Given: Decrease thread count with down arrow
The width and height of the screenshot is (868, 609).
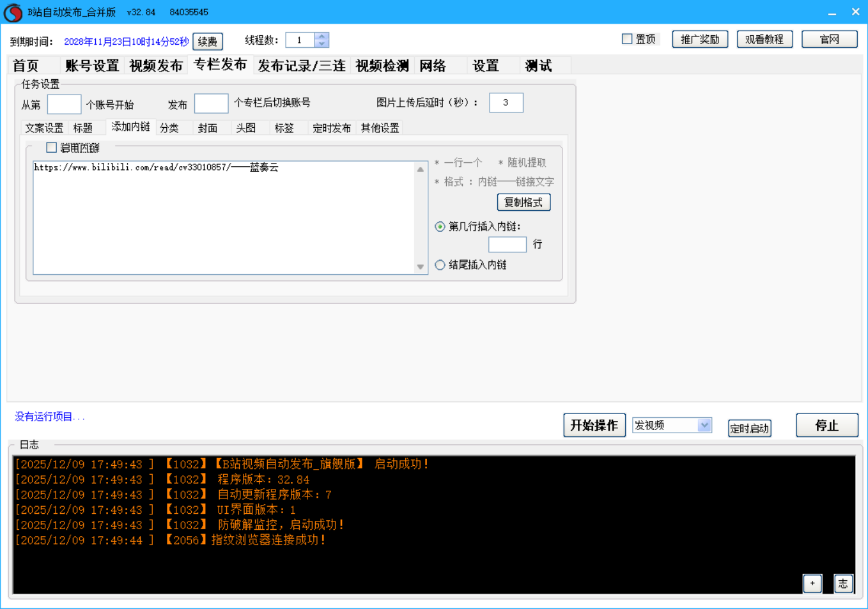Looking at the screenshot, I should click(x=322, y=44).
